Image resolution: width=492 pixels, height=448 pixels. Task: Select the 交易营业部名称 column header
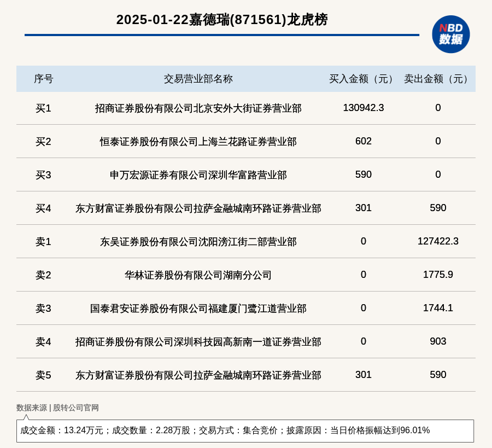coord(198,79)
